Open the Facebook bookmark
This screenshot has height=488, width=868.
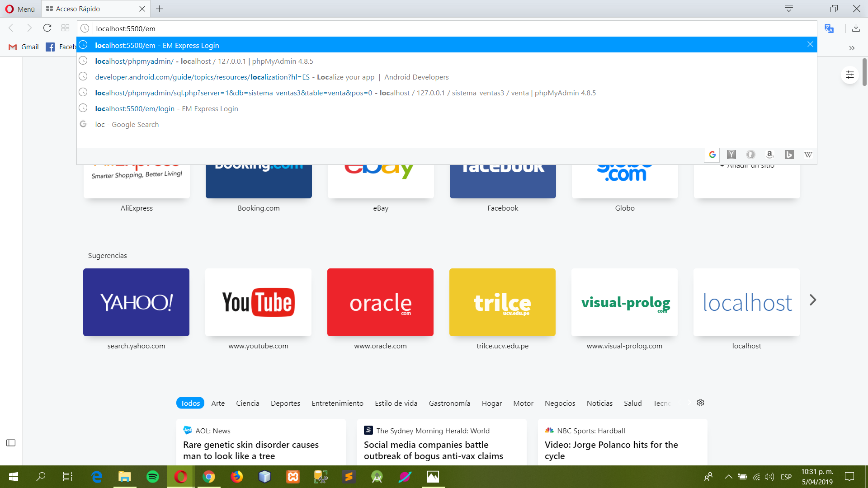click(61, 47)
